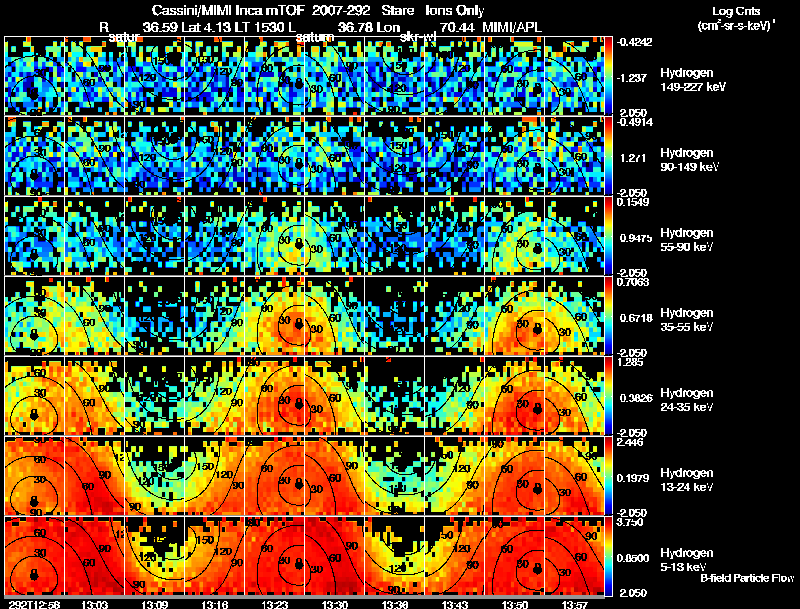This screenshot has height=609, width=800.
Task: Click the Saturn marker in the 13:50 Hydrogen 13-24 keV panel
Action: (x=537, y=489)
